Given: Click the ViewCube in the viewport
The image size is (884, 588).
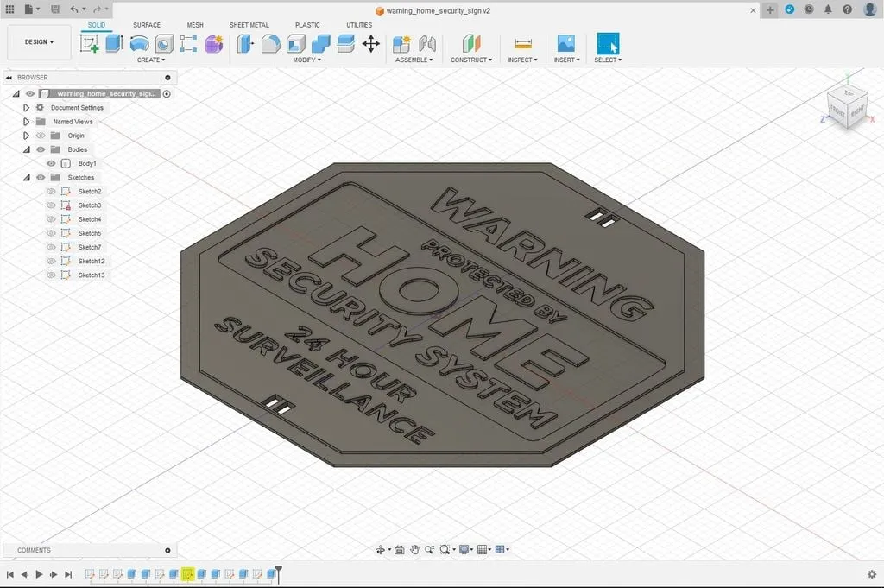Looking at the screenshot, I should [846, 107].
